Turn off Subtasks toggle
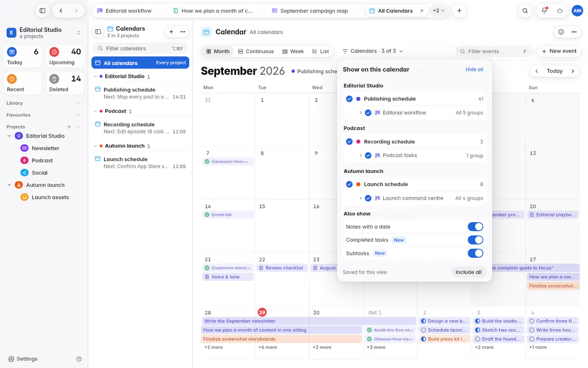The height and width of the screenshot is (368, 588). [475, 253]
